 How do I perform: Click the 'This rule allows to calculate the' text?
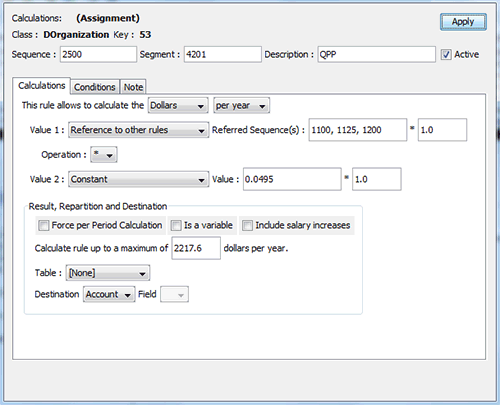click(x=83, y=105)
